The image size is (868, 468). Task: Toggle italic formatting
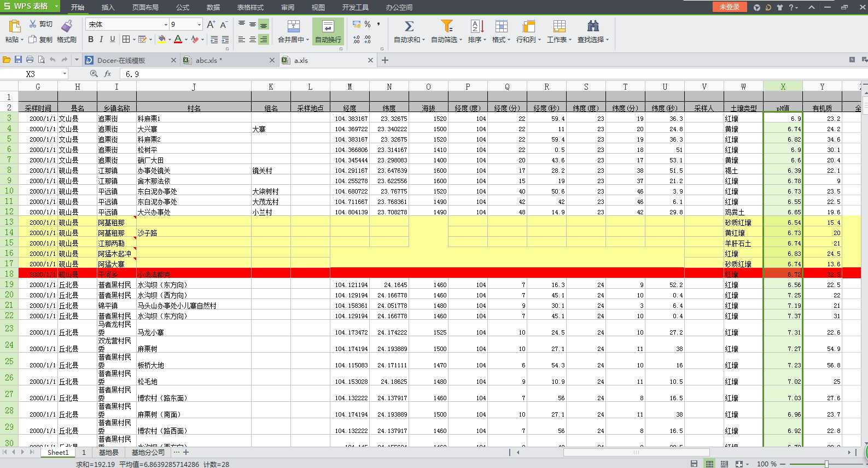[101, 39]
